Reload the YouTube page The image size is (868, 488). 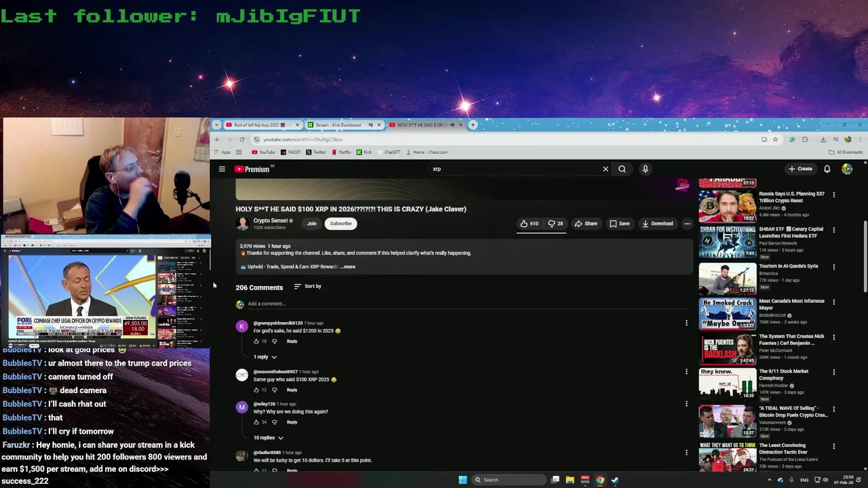(241, 140)
